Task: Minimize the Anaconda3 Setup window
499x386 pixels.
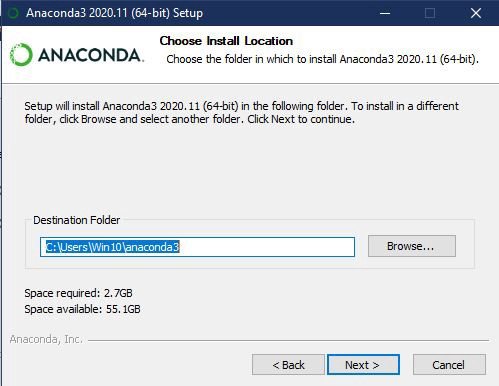Action: tap(385, 13)
